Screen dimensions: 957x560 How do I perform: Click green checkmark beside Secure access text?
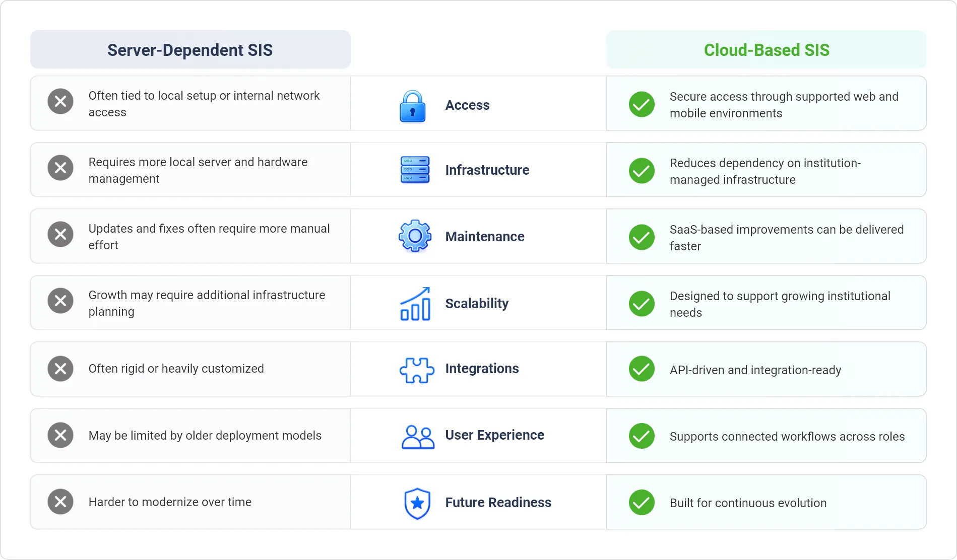(x=642, y=104)
